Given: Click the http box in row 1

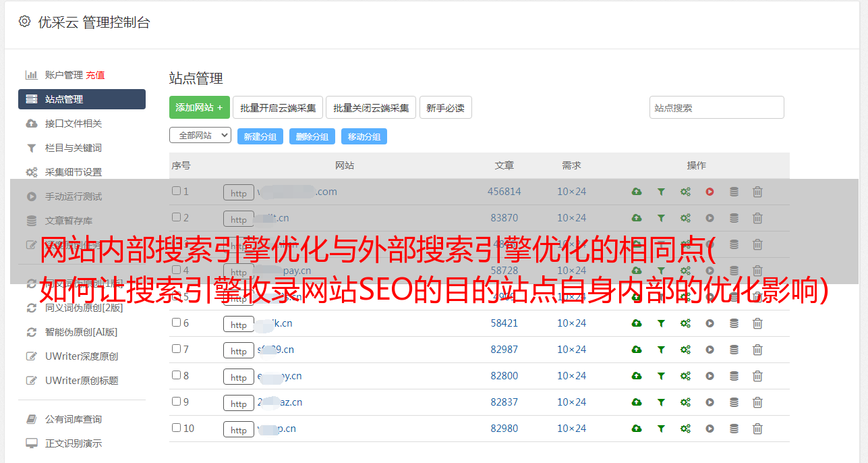Looking at the screenshot, I should pos(239,193).
